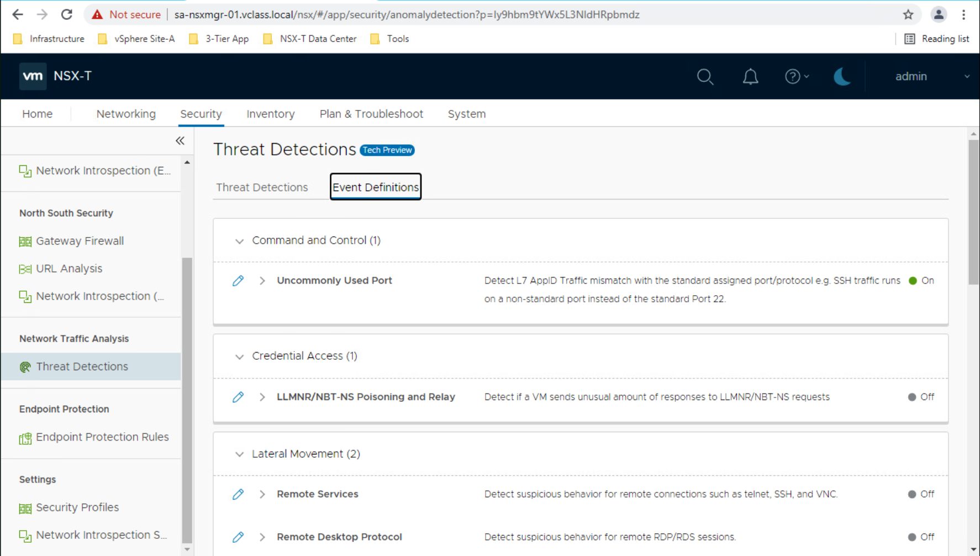Collapse Credential Access section
Screen dimensions: 980x556
click(x=239, y=356)
